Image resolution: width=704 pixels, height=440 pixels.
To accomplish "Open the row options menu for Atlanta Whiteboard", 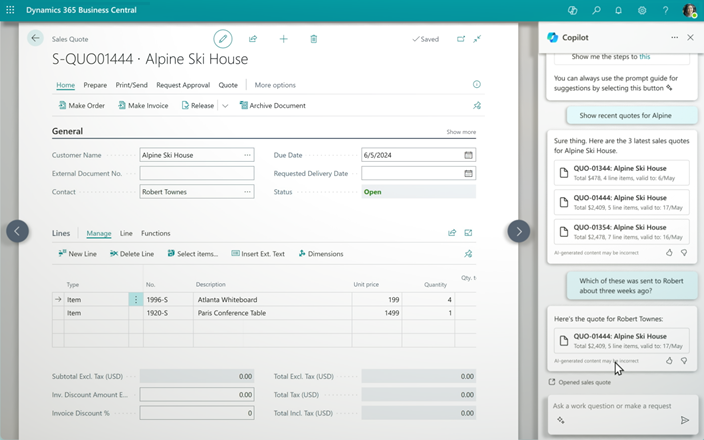I will coord(136,299).
